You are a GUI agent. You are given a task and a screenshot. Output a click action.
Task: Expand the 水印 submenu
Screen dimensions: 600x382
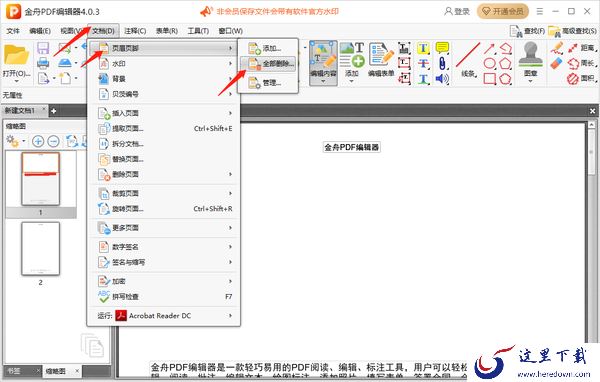click(x=165, y=64)
